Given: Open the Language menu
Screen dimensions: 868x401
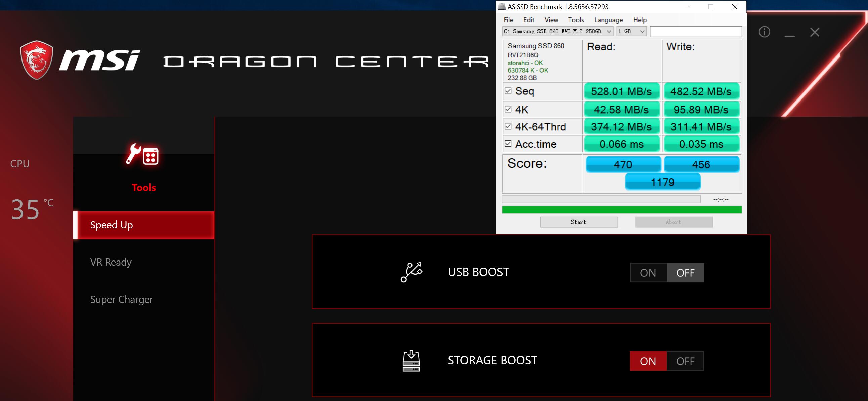Looking at the screenshot, I should click(608, 20).
